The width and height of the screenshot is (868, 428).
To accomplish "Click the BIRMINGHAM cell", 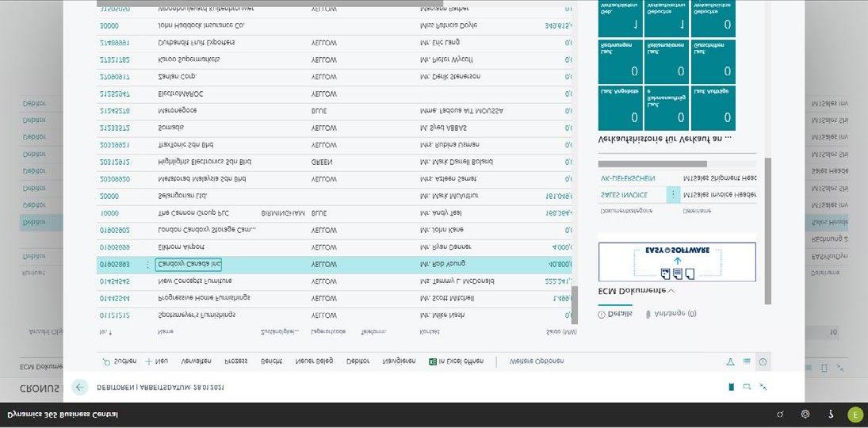I will [283, 213].
